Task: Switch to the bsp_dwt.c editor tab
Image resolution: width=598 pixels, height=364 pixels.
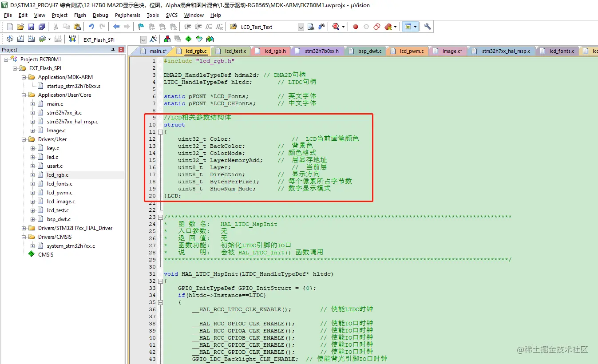Action: pos(365,51)
